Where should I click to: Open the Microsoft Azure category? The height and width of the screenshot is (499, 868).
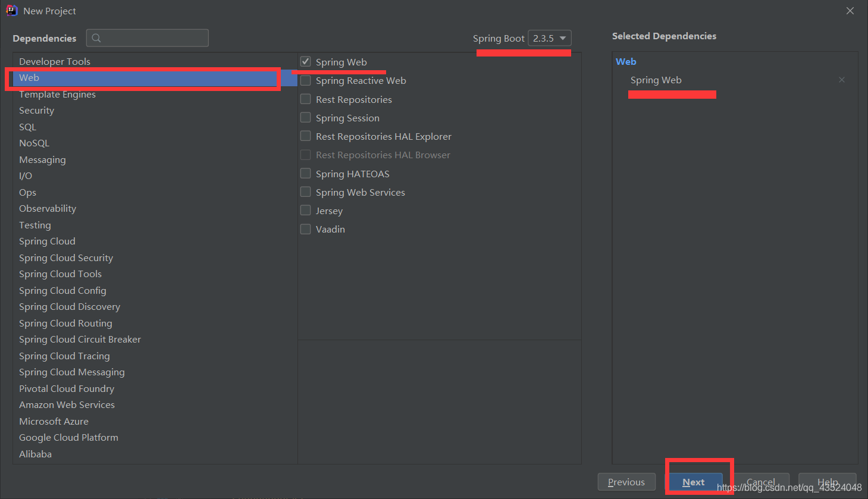tap(155, 421)
